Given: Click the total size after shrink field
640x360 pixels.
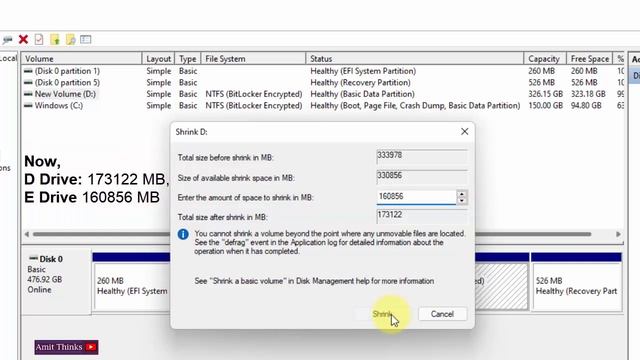Looking at the screenshot, I should pyautogui.click(x=422, y=216).
